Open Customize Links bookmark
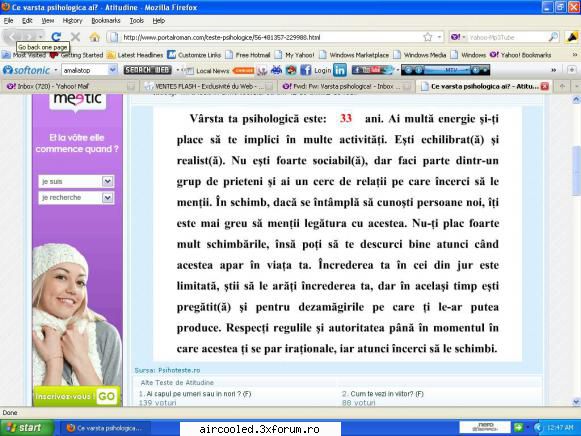The height and width of the screenshot is (436, 581). point(194,55)
